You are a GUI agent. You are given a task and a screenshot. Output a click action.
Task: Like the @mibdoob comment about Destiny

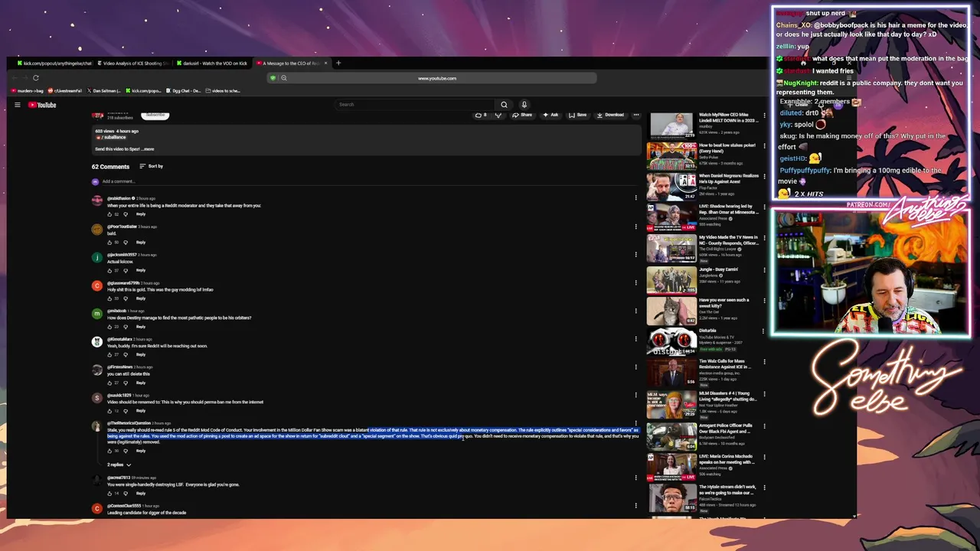(x=109, y=327)
